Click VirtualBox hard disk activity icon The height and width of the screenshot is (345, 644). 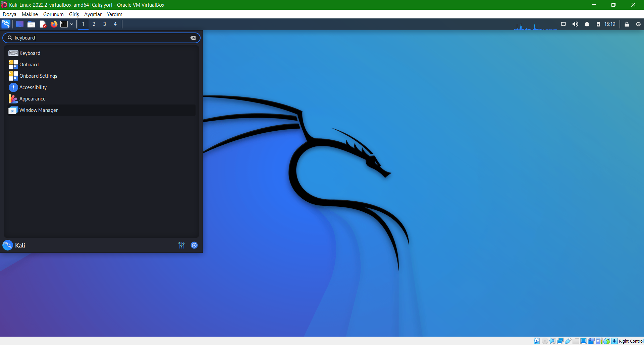click(x=537, y=341)
